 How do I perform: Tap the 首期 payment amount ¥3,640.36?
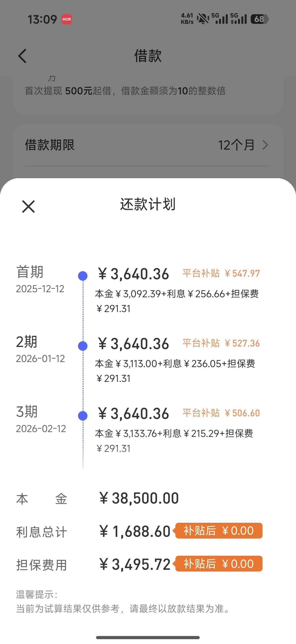tap(133, 274)
